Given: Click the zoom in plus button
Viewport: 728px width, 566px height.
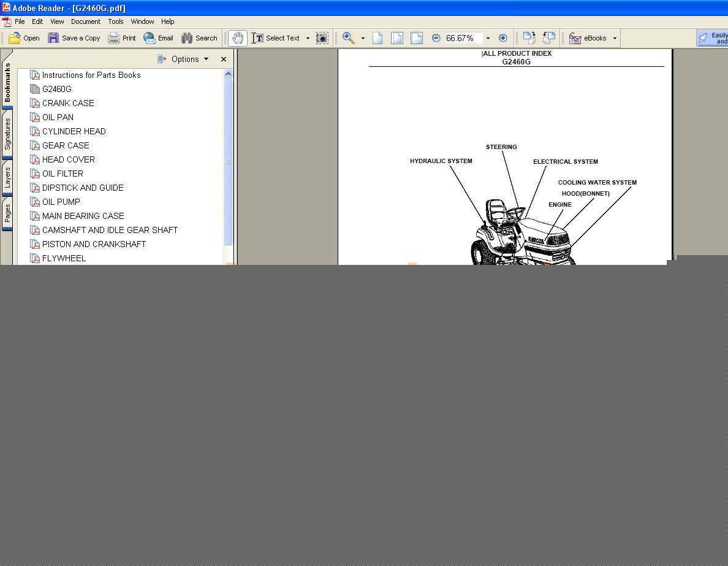Looking at the screenshot, I should coord(503,38).
